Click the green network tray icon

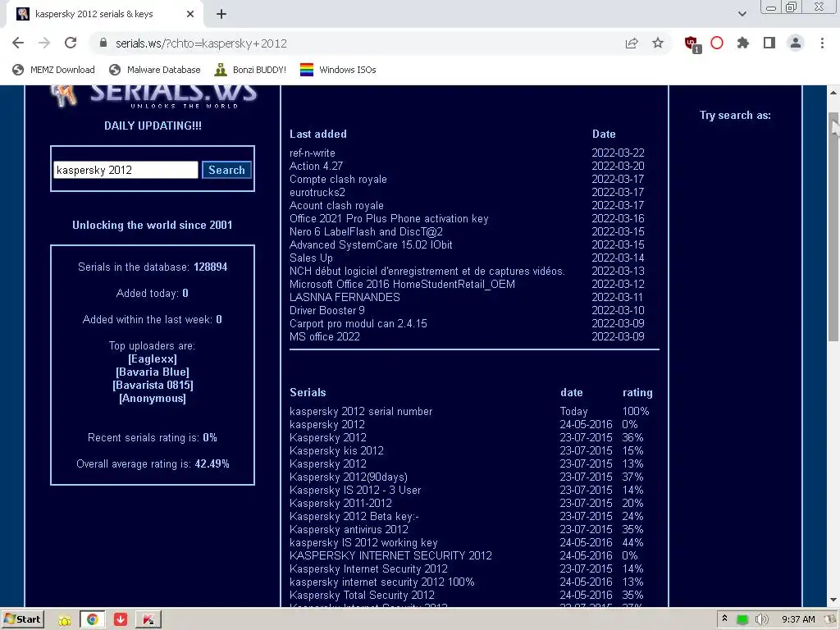click(x=742, y=620)
